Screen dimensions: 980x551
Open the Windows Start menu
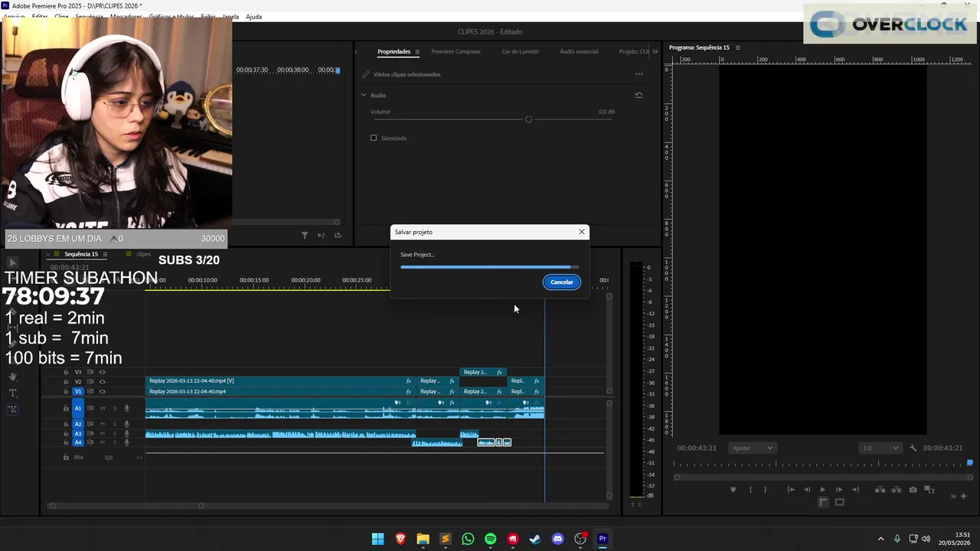click(x=377, y=539)
